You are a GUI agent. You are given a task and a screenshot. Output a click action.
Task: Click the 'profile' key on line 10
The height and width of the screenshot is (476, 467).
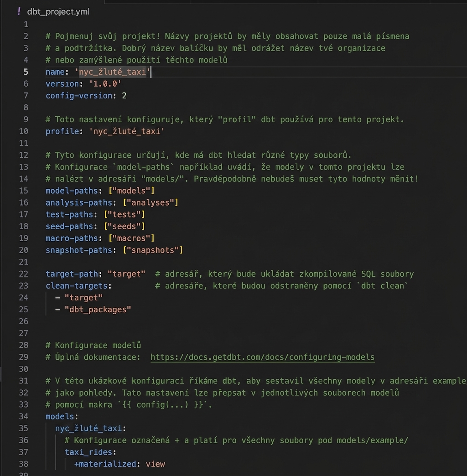[x=62, y=131]
